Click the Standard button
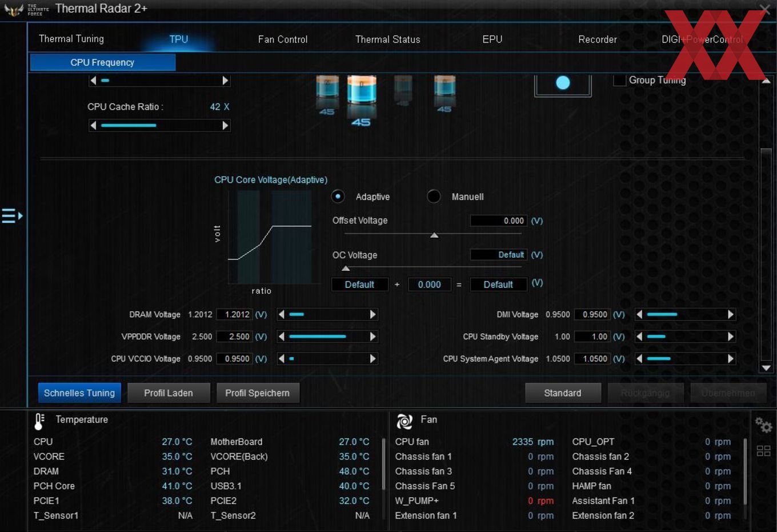Screen dimensions: 777x532 [x=563, y=393]
